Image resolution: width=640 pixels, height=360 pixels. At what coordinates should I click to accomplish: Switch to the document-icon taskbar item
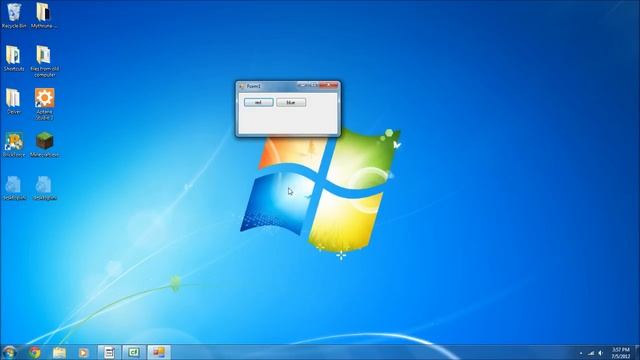coord(109,352)
